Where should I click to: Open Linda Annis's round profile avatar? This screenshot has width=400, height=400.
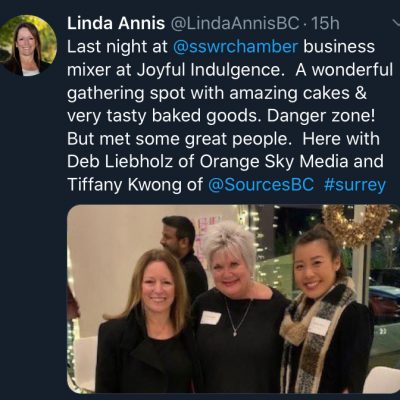(28, 46)
